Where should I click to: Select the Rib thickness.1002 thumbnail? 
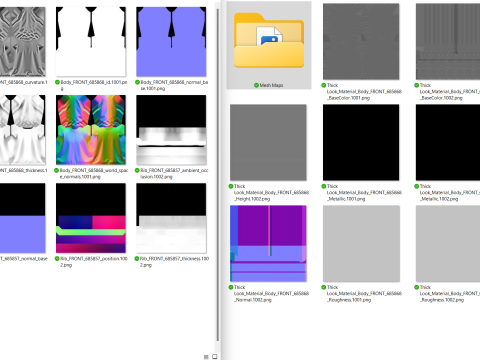coord(171,218)
